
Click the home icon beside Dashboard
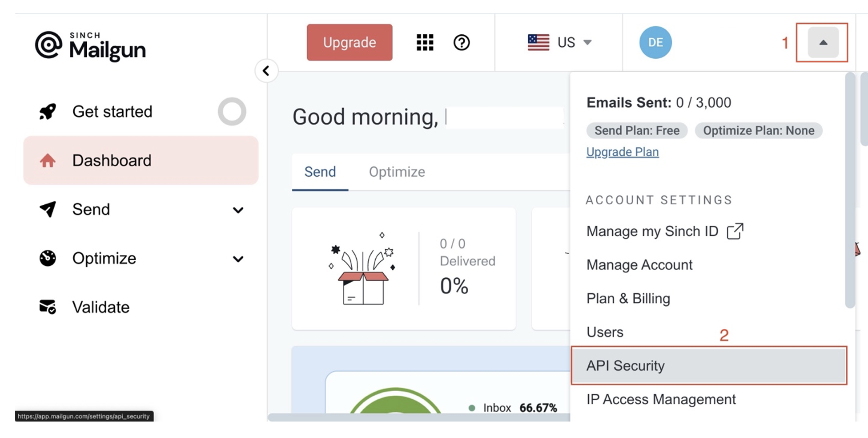pos(48,160)
